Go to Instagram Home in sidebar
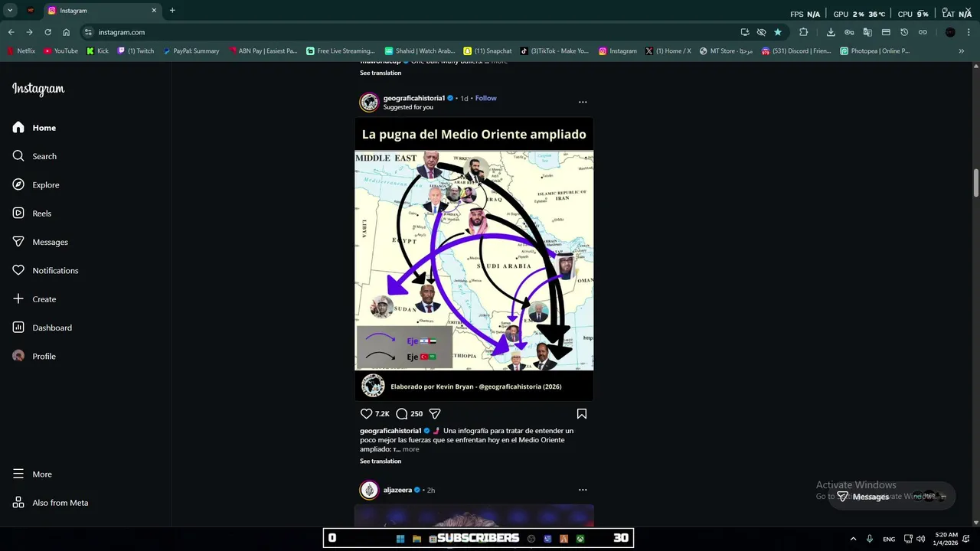980x551 pixels. pyautogui.click(x=34, y=128)
